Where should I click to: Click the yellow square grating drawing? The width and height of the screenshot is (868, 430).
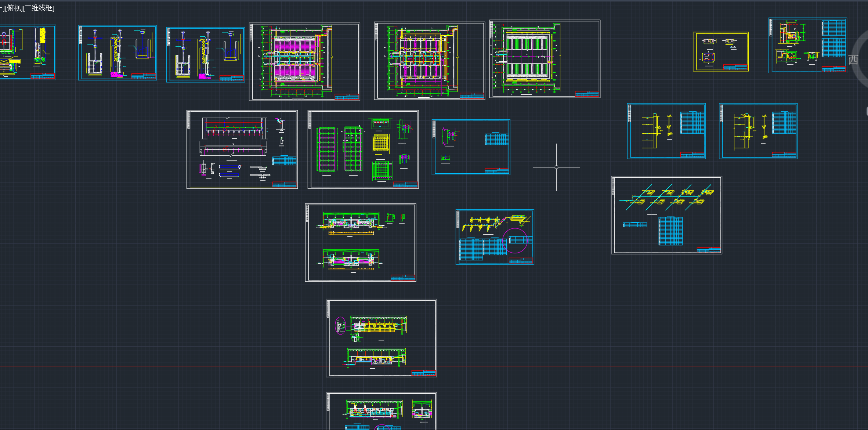tap(381, 143)
